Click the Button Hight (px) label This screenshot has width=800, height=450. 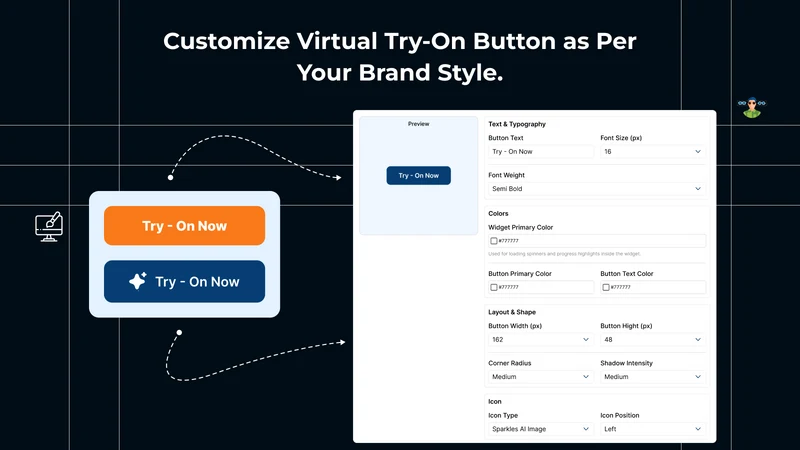(626, 326)
